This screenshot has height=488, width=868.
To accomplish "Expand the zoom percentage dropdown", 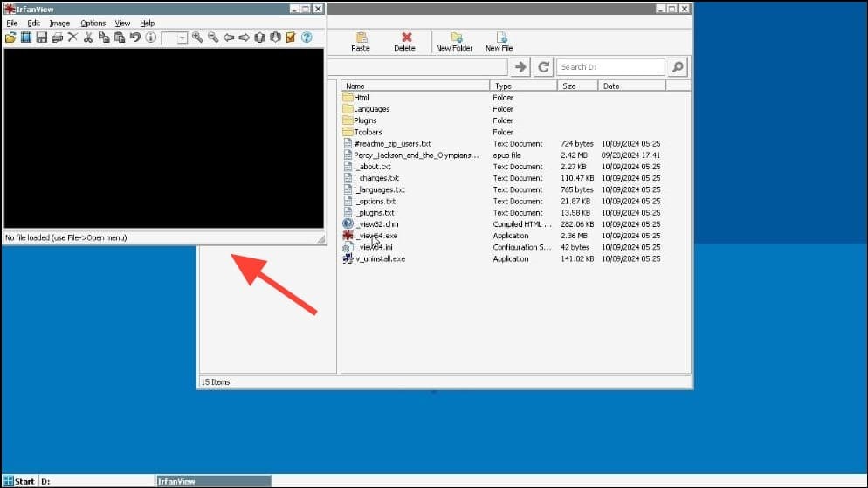I will (183, 38).
